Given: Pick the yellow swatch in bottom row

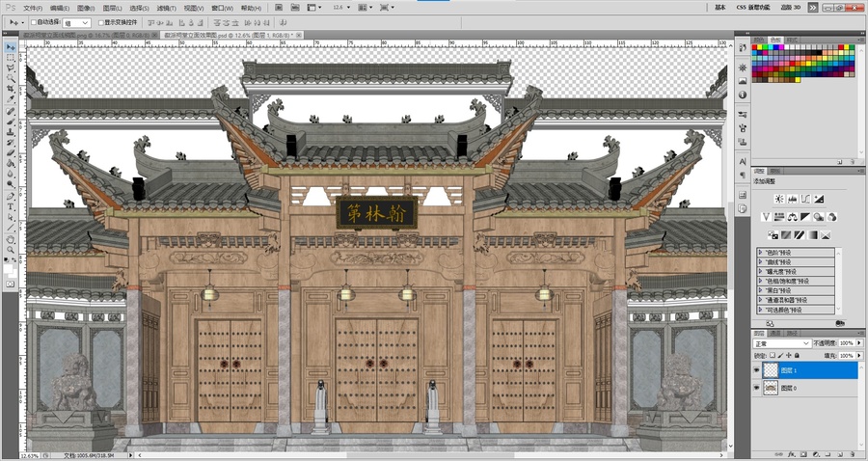Looking at the screenshot, I should click(x=798, y=80).
